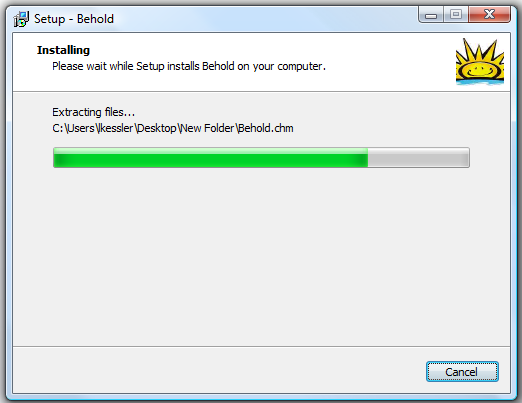Close the Setup window with red X
The image size is (522, 403).
point(489,15)
